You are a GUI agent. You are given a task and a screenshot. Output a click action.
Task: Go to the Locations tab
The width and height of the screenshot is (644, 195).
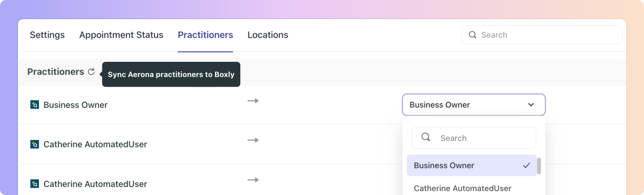pyautogui.click(x=268, y=35)
